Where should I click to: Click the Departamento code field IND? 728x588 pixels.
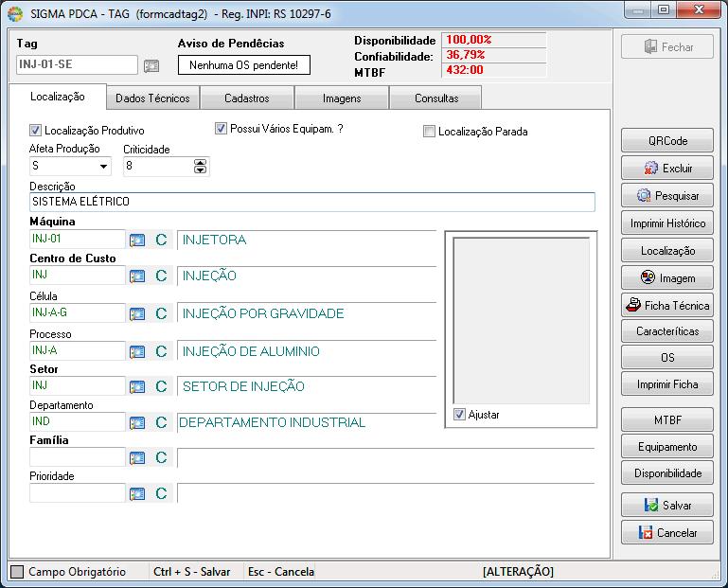pos(77,421)
